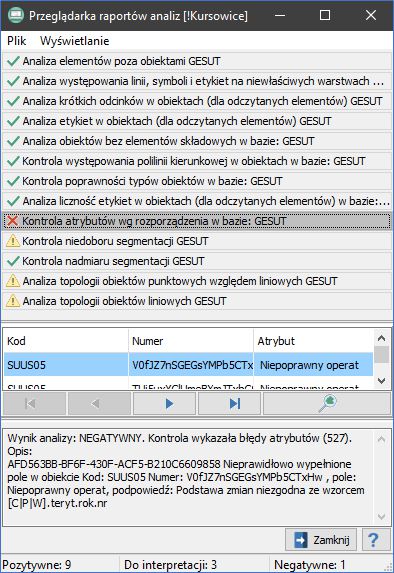Click the Atrybut column header
The image size is (394, 573).
pos(314,341)
